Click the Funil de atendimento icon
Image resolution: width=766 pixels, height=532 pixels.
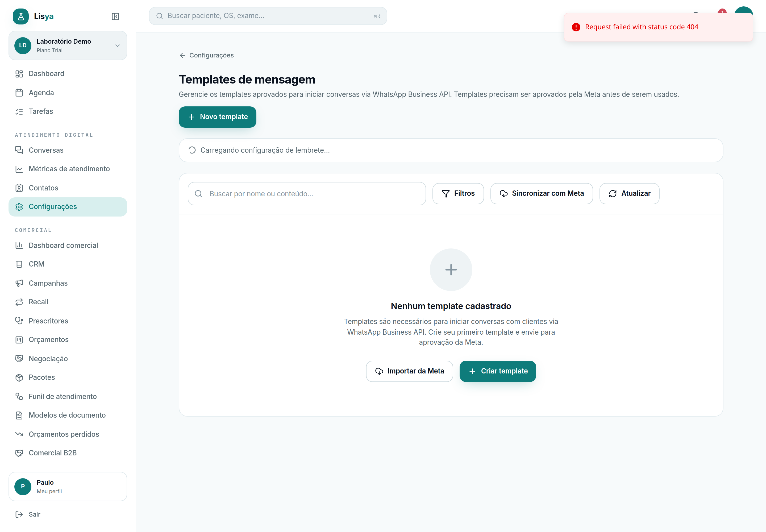[19, 396]
